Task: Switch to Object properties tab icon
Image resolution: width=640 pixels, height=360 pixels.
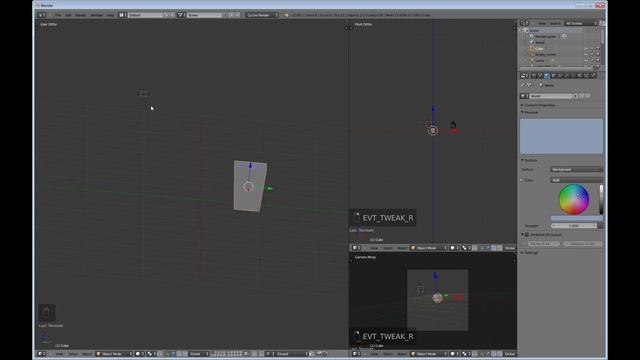Action: [553, 76]
